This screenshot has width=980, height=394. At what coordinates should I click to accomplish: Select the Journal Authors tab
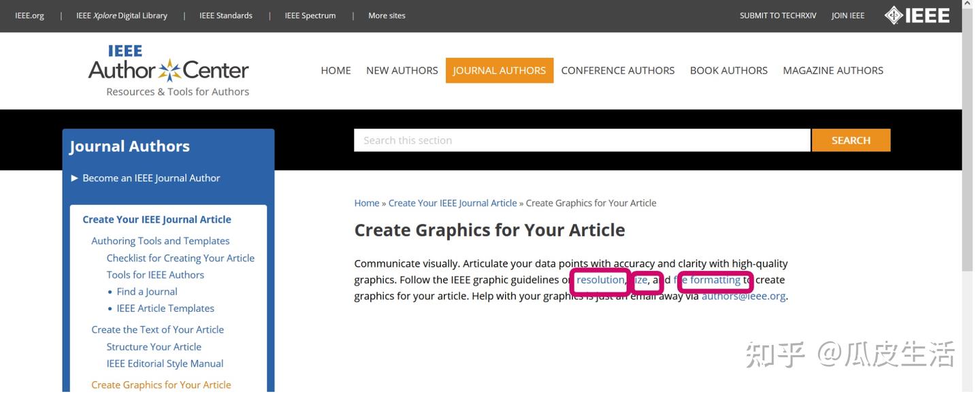500,71
